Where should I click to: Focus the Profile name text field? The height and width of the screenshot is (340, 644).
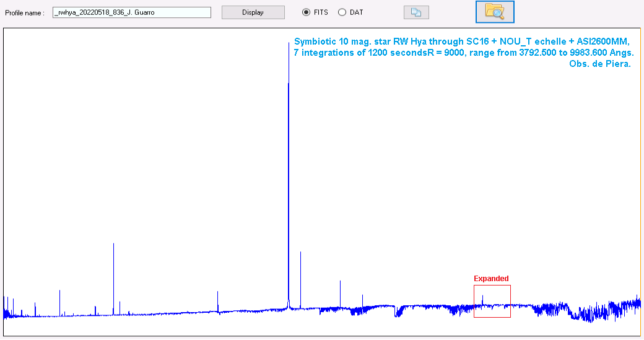click(x=131, y=12)
